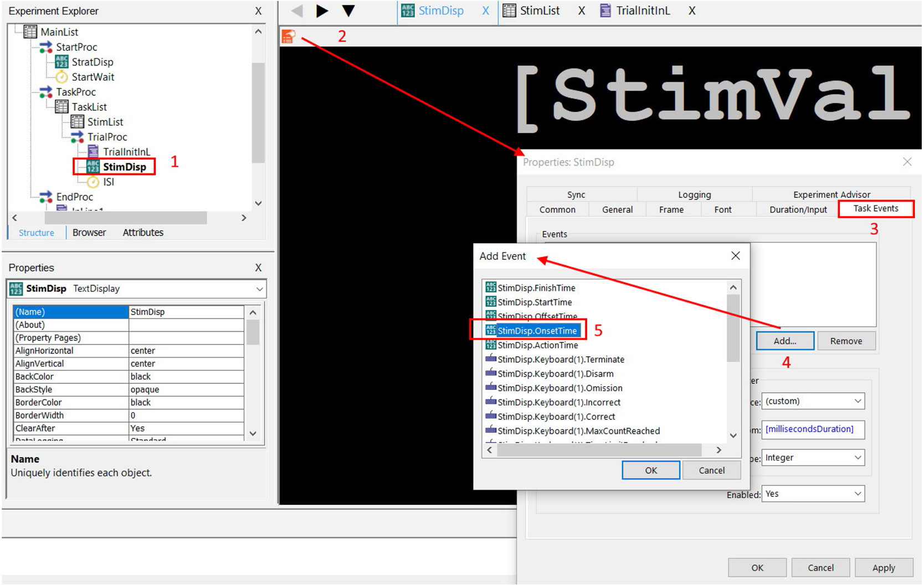The height and width of the screenshot is (585, 924).
Task: Click the millisecondsDuration custom field
Action: pos(812,429)
